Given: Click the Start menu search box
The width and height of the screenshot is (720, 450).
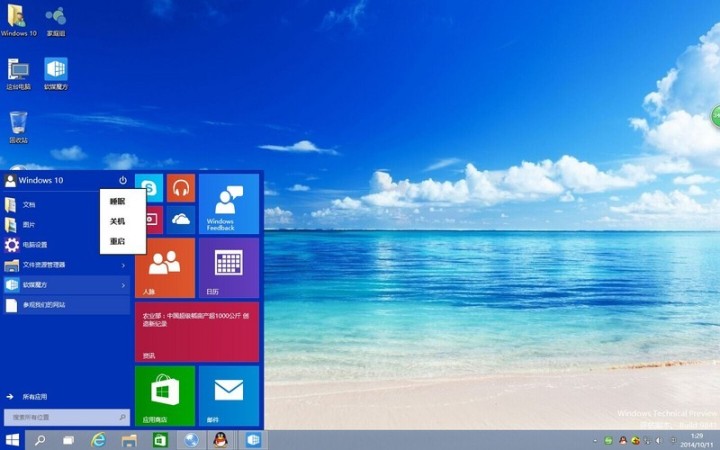Looking at the screenshot, I should [x=67, y=417].
